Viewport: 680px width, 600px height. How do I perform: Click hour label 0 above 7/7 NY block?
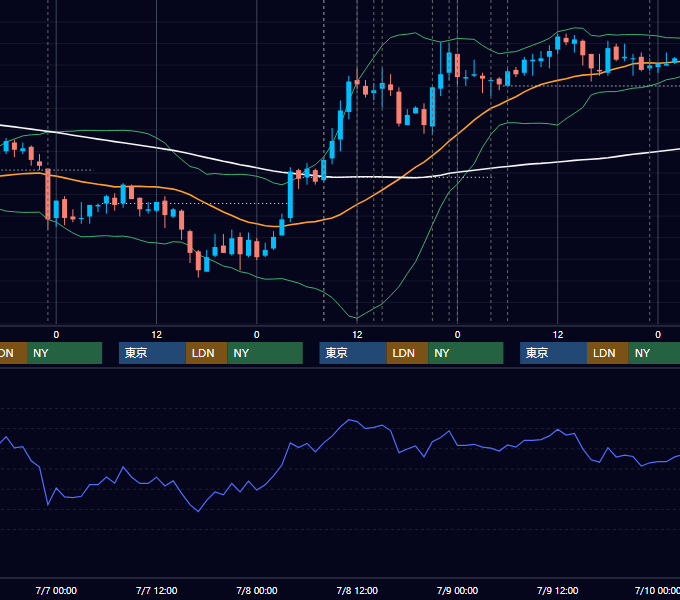coord(56,335)
